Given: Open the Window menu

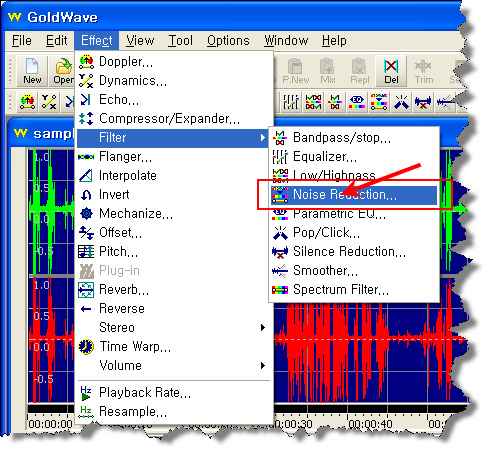Looking at the screenshot, I should [x=286, y=41].
